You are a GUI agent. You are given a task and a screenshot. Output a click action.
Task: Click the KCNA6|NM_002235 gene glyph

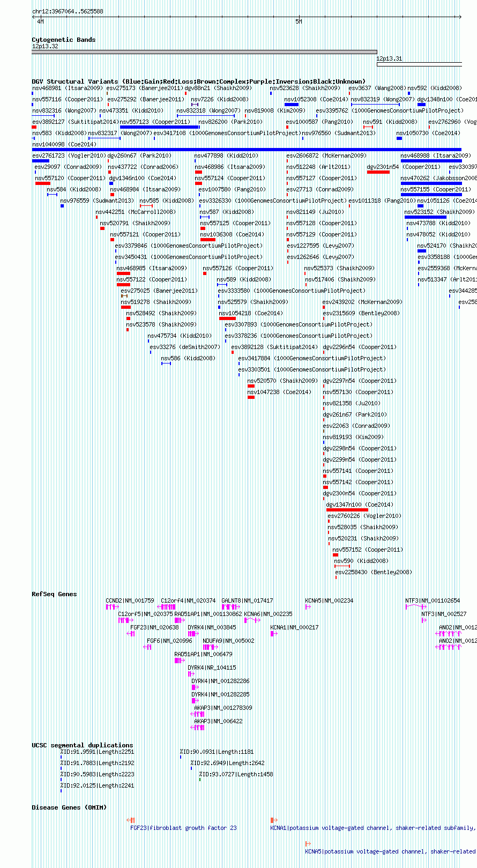pos(252,620)
